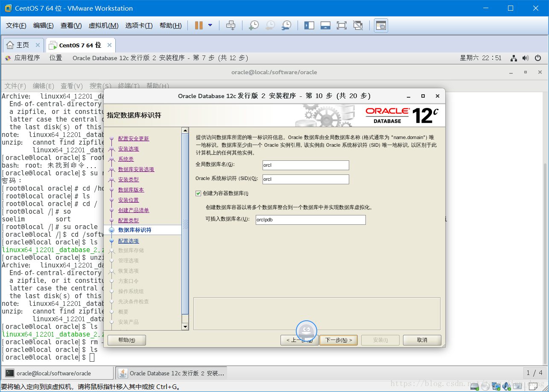This screenshot has height=392, width=549.
Task: Switch to Unity mode icon
Action: coord(358,26)
